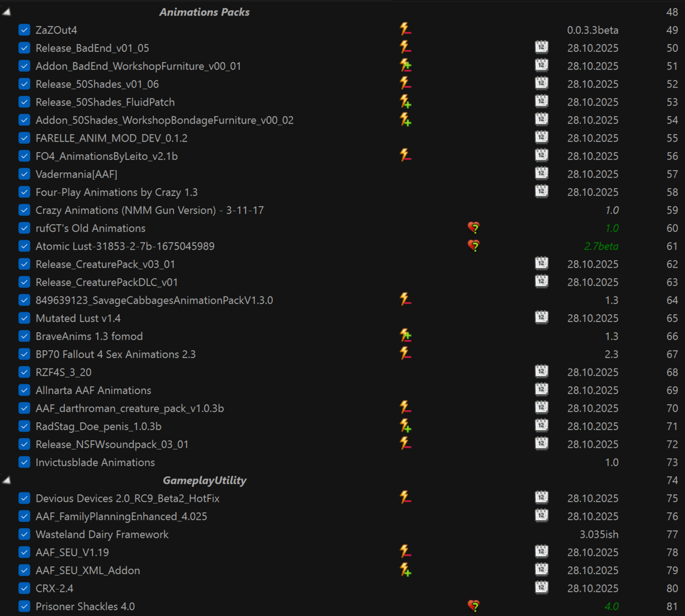Click the calendar icon on Four-Play Animations row

coord(541,192)
